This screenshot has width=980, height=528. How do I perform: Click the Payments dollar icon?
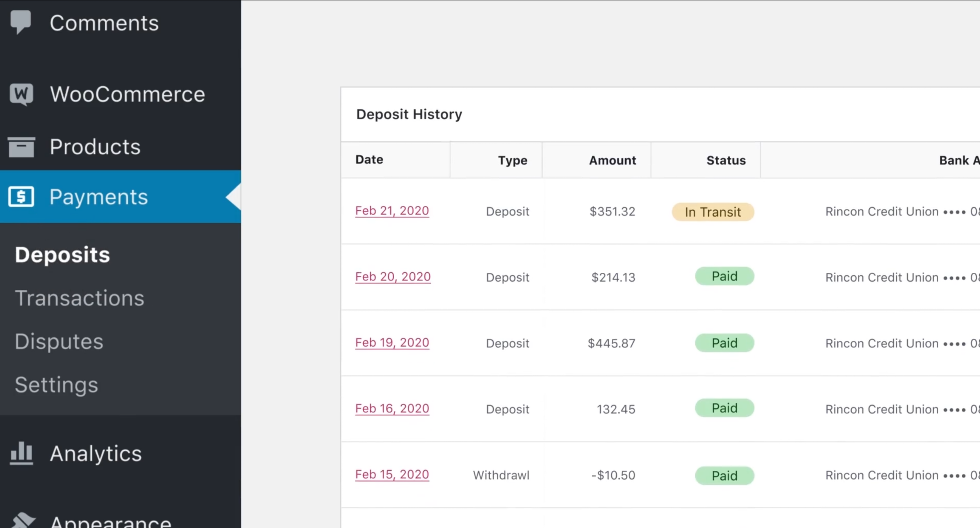21,197
